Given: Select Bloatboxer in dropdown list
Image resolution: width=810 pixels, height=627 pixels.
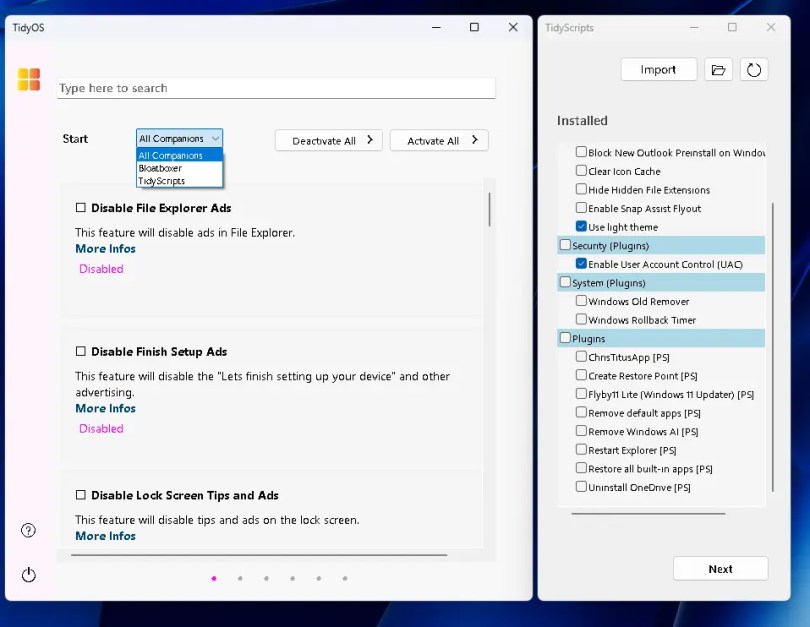Looking at the screenshot, I should tap(179, 168).
